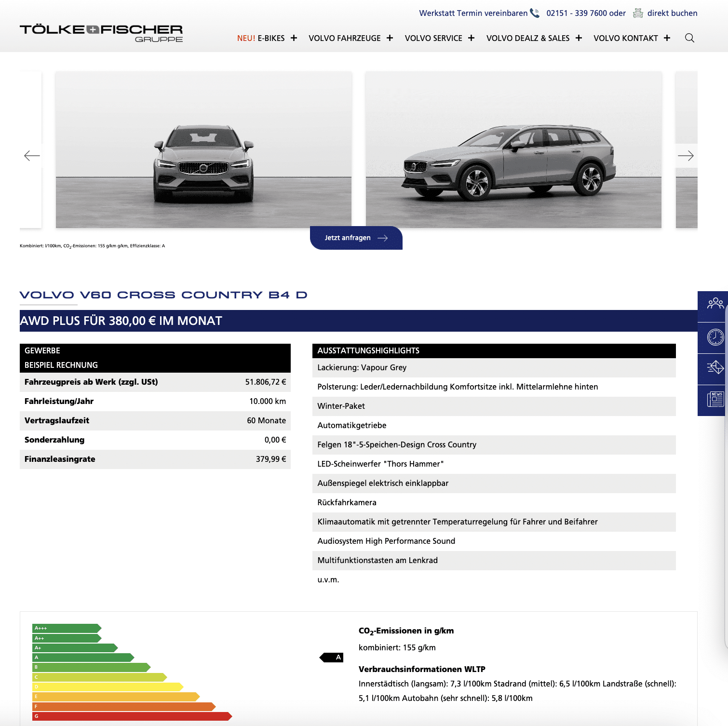
Task: Expand the Volvo Fahrzeuge plus icon
Action: point(390,38)
